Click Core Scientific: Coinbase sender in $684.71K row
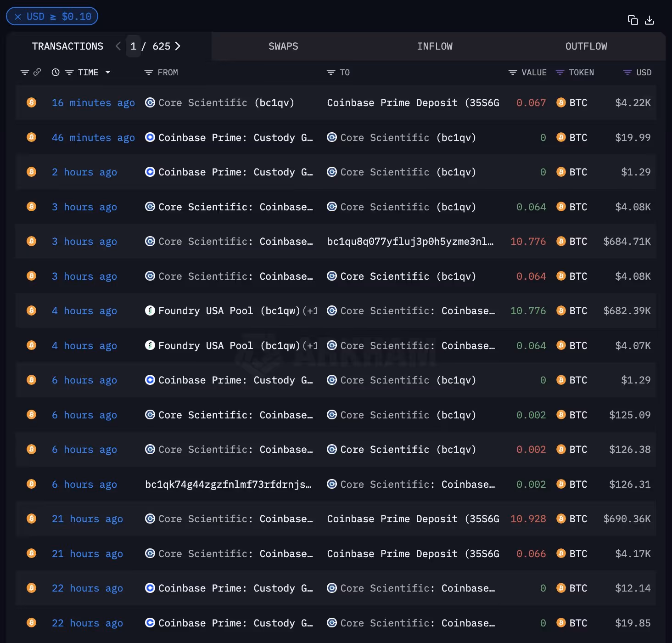672x643 pixels. [x=235, y=242]
